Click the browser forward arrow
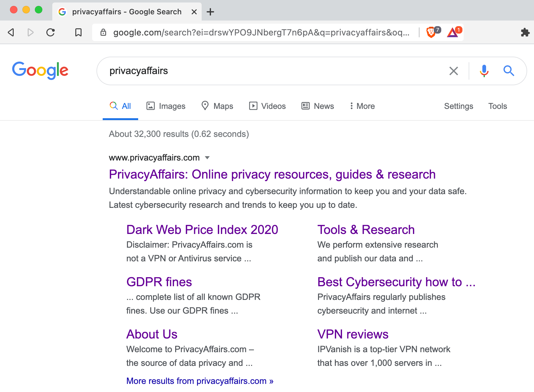The height and width of the screenshot is (392, 534). (x=30, y=32)
